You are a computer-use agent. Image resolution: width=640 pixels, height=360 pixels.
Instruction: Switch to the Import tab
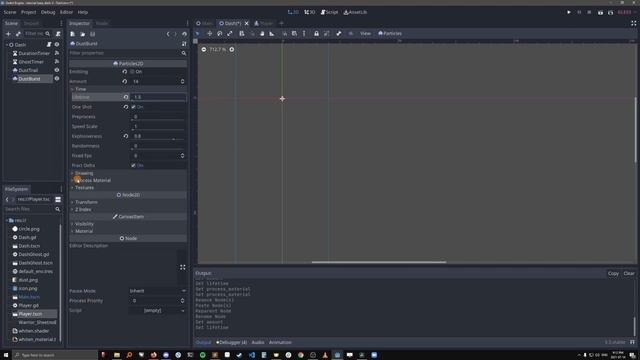tap(31, 23)
